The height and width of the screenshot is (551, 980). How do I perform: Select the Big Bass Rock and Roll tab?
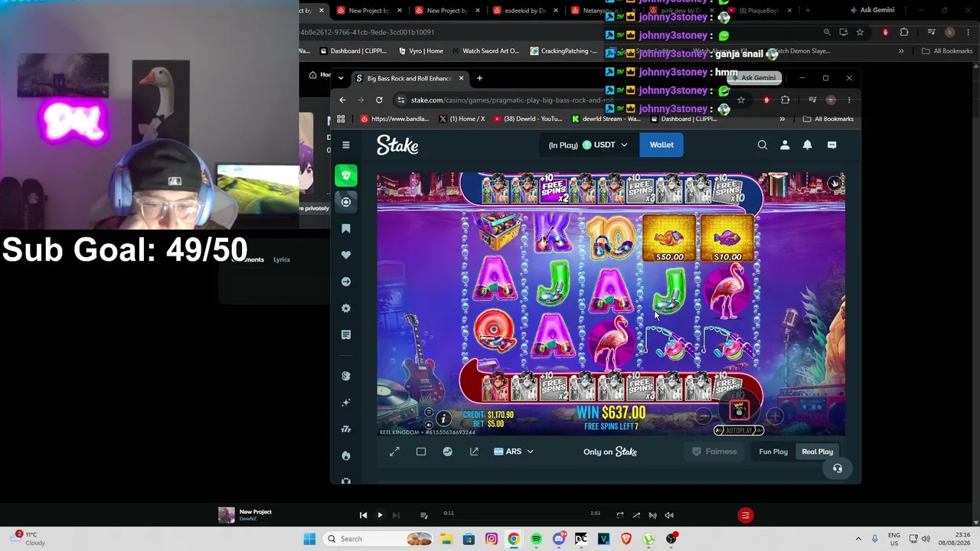pos(410,78)
